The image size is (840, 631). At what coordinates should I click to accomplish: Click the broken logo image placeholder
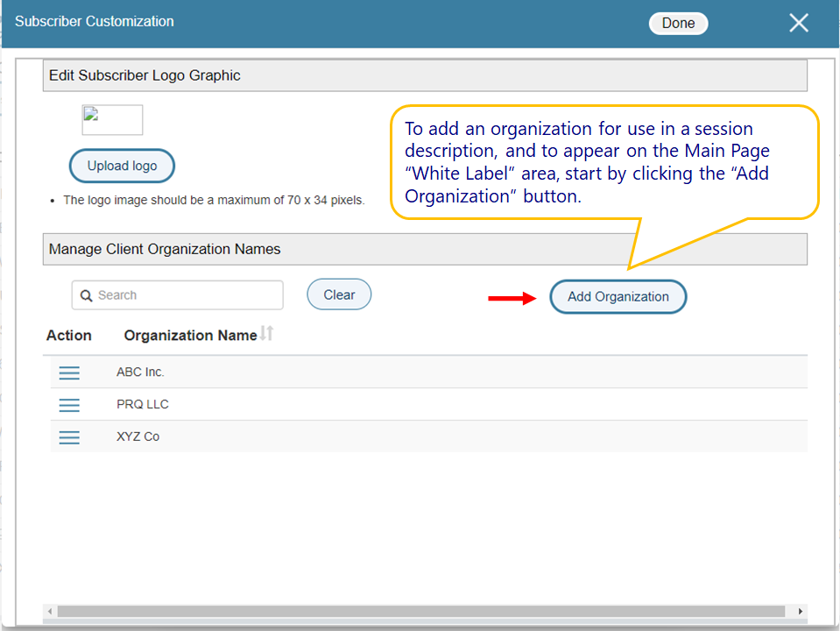[x=112, y=120]
